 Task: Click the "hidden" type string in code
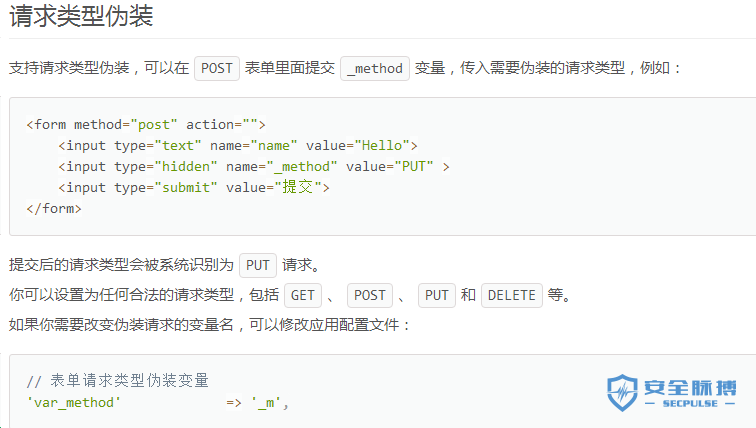coord(186,167)
